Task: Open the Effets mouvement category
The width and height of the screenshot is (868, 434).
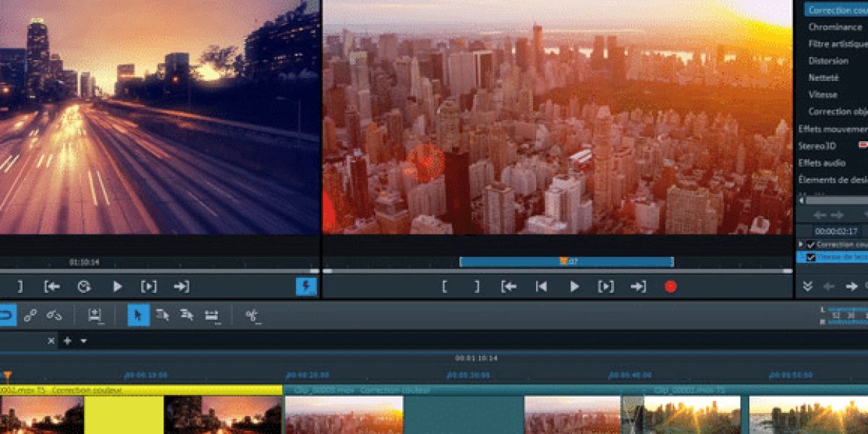Action: click(833, 129)
